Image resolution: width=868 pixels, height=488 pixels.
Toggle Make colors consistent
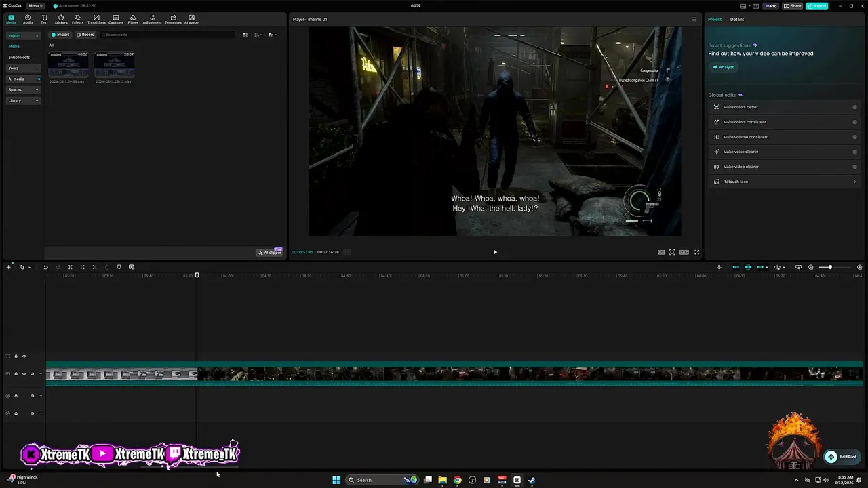854,122
